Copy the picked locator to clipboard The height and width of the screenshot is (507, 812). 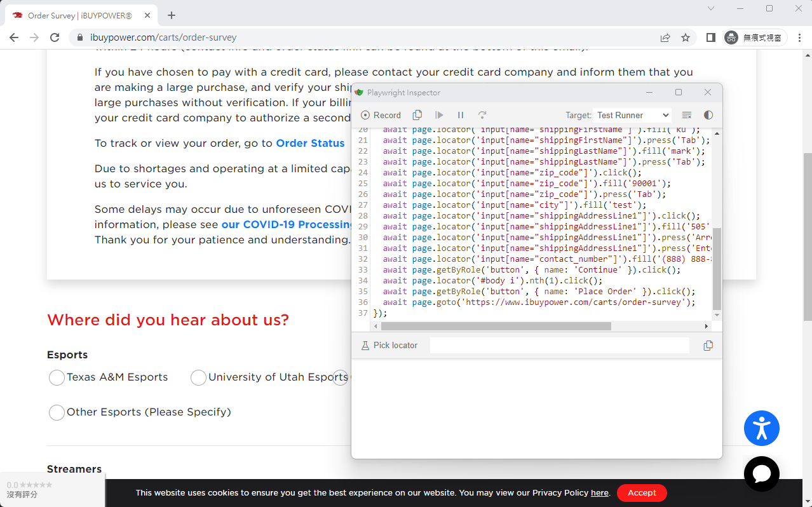pyautogui.click(x=708, y=346)
